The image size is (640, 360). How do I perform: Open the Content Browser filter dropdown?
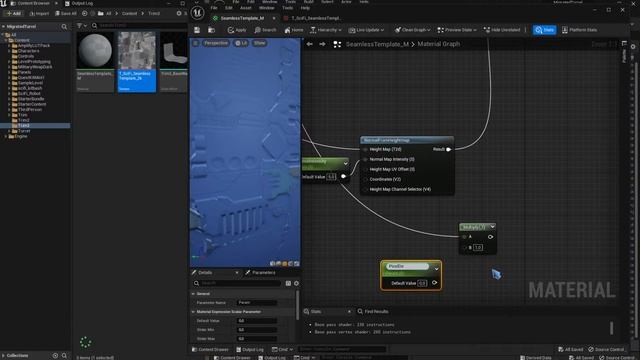tap(82, 26)
